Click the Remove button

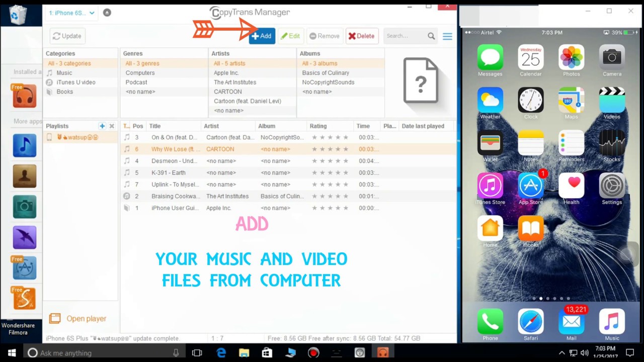(x=325, y=36)
